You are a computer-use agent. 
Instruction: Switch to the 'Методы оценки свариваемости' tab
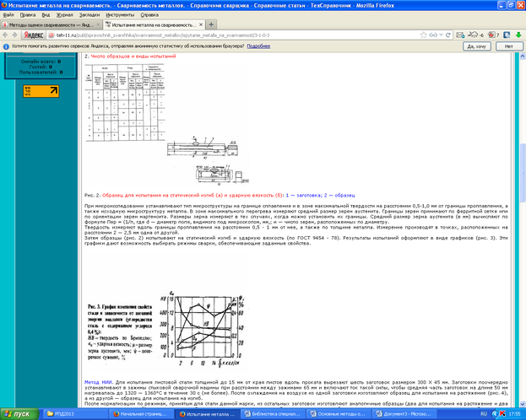coord(51,24)
